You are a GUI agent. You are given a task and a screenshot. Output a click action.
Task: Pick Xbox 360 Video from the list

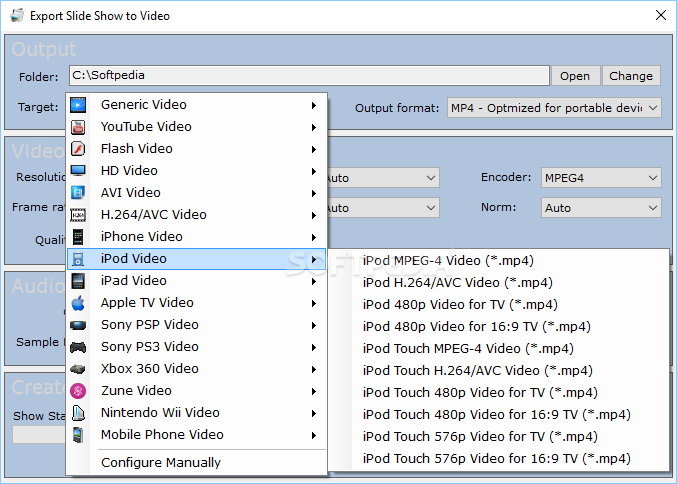click(x=197, y=369)
